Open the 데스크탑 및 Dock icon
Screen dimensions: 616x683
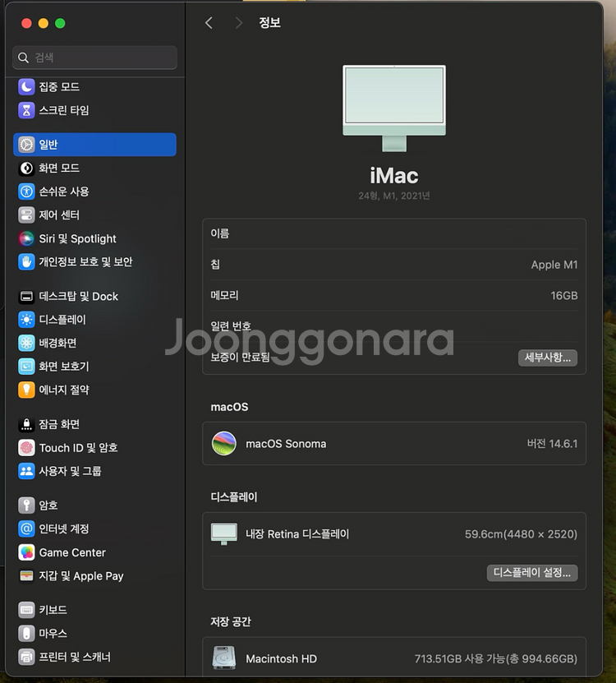(26, 297)
